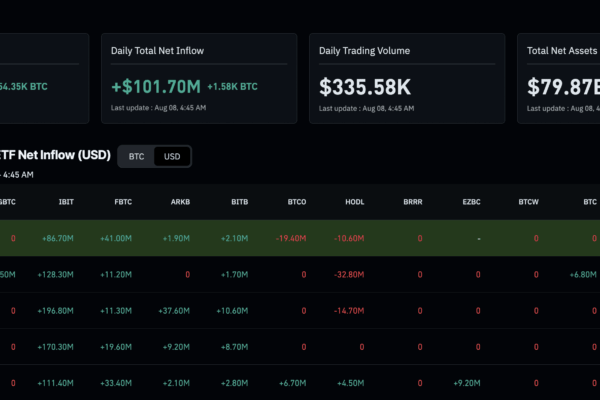
Task: Open the Daily Trading Volume card
Action: pos(407,78)
